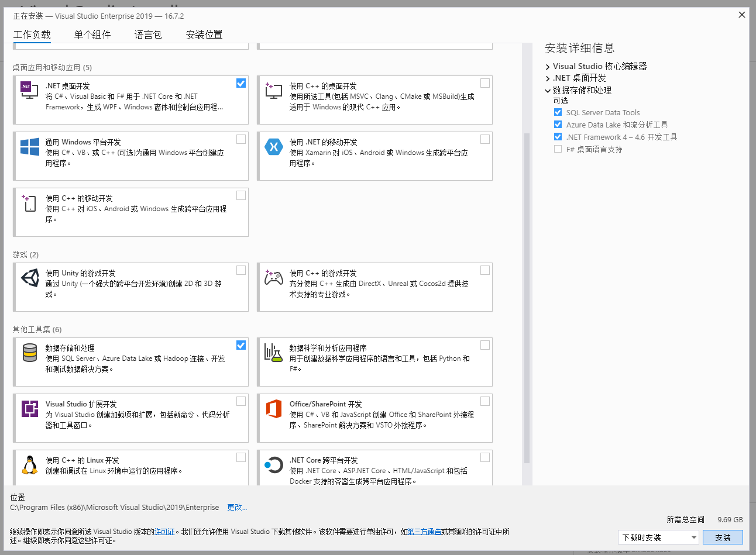This screenshot has height=555, width=756.
Task: Uncheck Azure Data Lake 和流分析工具 option
Action: (x=558, y=125)
